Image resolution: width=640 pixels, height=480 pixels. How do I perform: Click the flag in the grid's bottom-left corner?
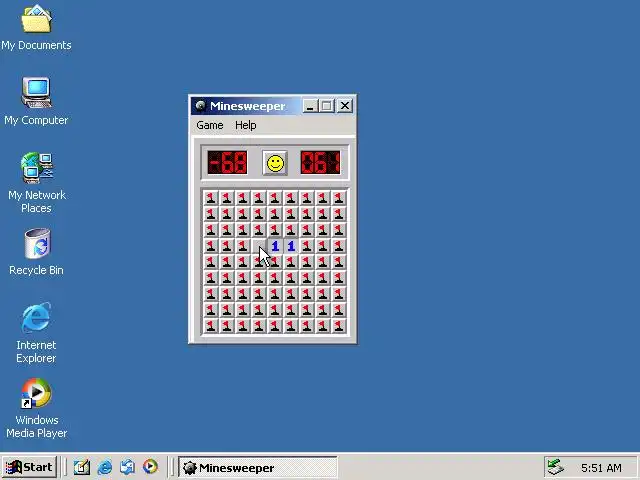tap(211, 326)
